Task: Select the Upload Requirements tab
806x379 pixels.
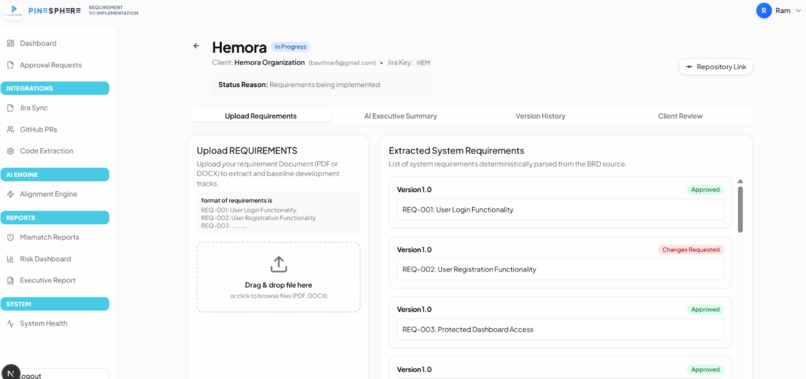Action: click(261, 116)
